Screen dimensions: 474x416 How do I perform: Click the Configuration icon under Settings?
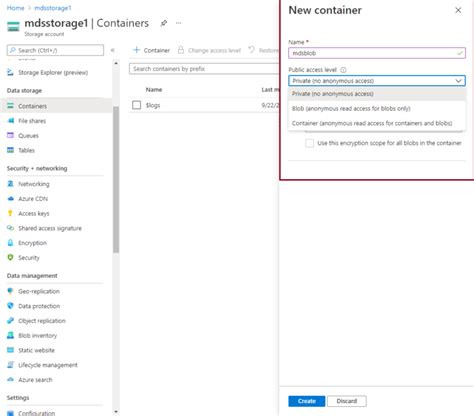point(10,413)
